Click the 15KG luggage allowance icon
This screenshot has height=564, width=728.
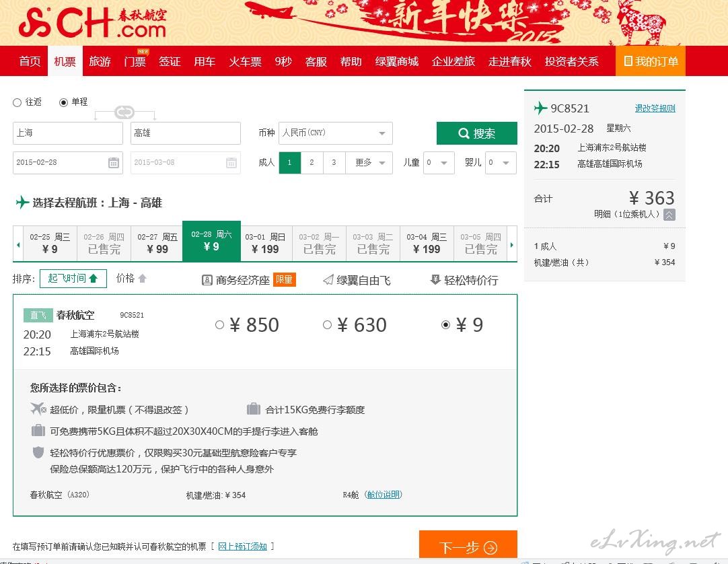click(254, 409)
